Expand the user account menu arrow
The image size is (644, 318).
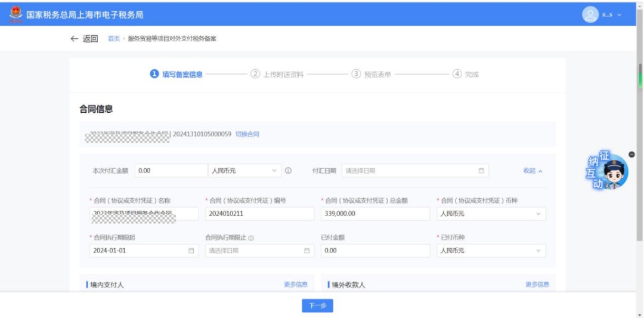point(620,15)
